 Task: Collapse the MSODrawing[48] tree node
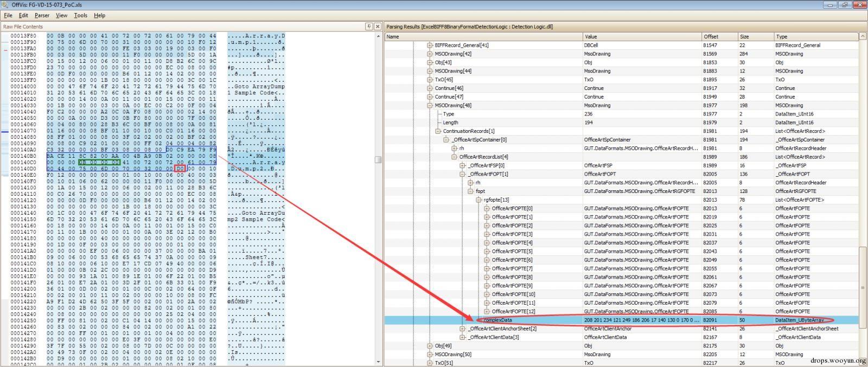(x=430, y=105)
